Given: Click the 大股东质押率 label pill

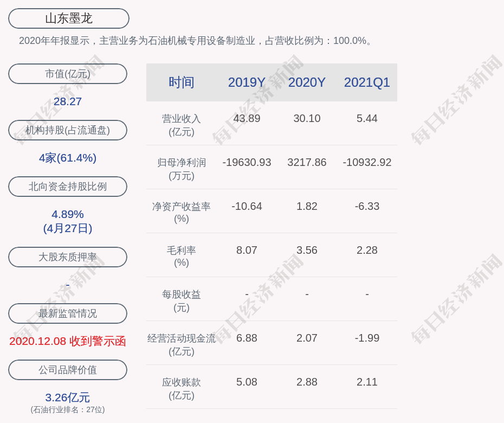Looking at the screenshot, I should pos(68,257).
